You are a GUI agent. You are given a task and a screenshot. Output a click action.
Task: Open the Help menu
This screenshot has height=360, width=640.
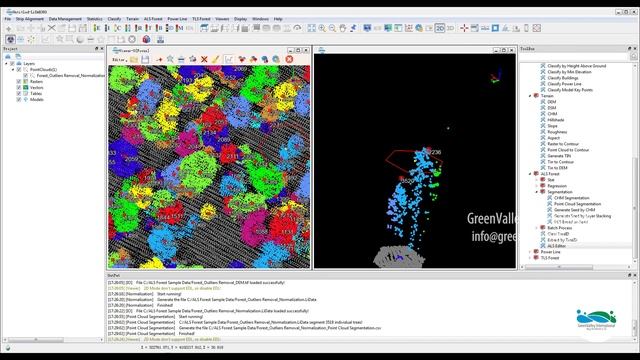278,19
